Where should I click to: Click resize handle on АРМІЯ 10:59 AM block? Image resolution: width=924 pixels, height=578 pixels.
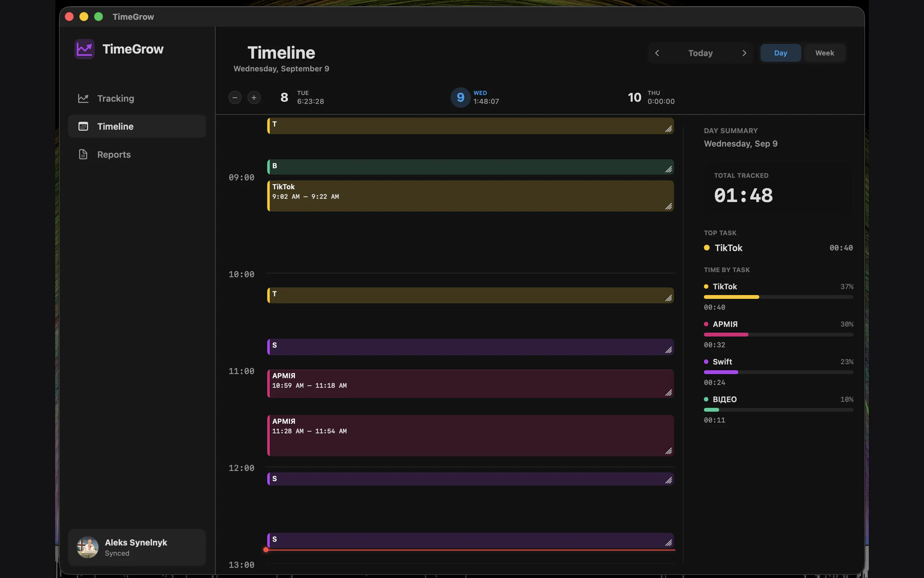pyautogui.click(x=668, y=393)
